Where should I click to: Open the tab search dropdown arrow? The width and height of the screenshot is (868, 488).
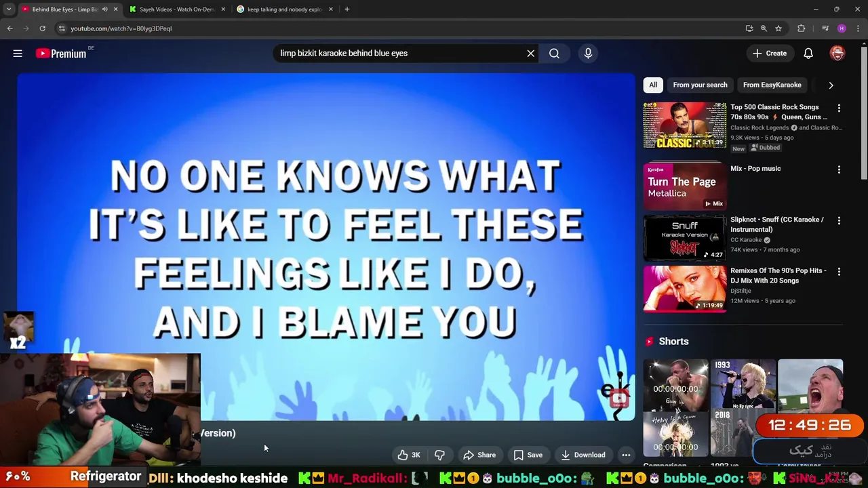click(x=9, y=9)
